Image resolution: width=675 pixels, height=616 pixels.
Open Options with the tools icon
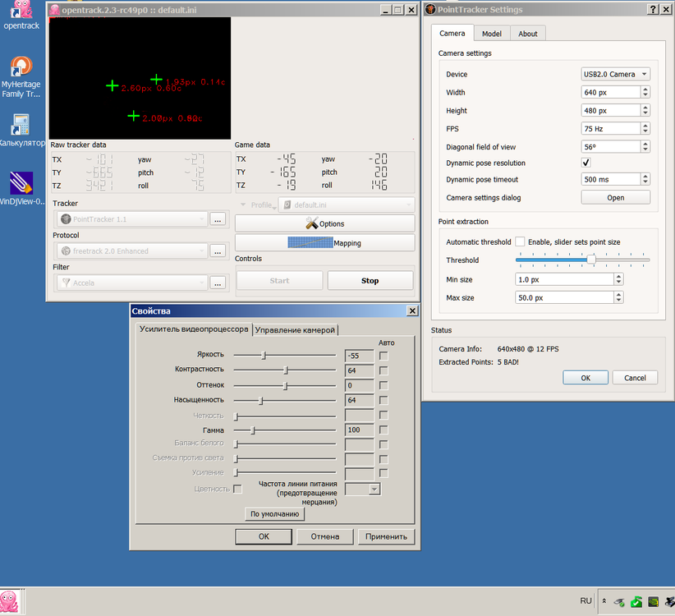click(x=324, y=223)
